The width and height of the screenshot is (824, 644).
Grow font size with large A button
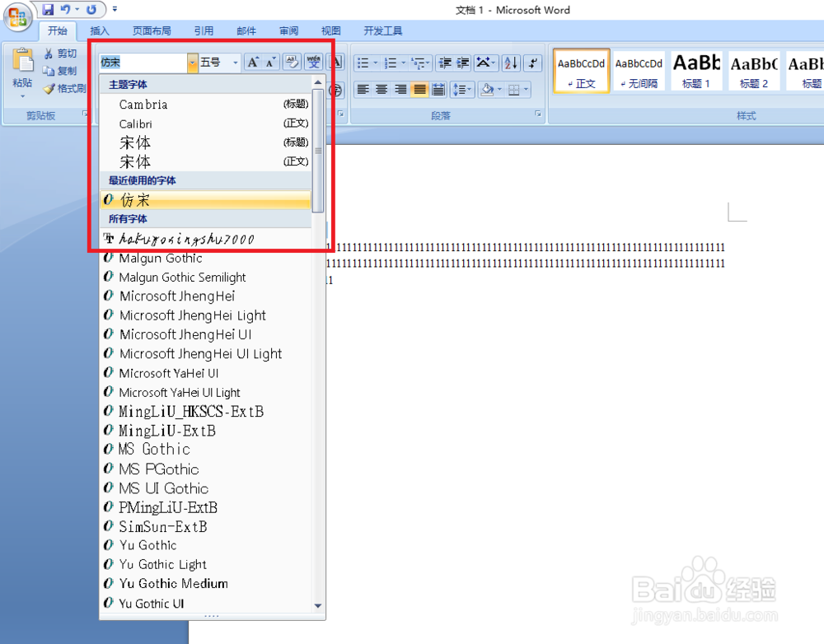point(253,63)
